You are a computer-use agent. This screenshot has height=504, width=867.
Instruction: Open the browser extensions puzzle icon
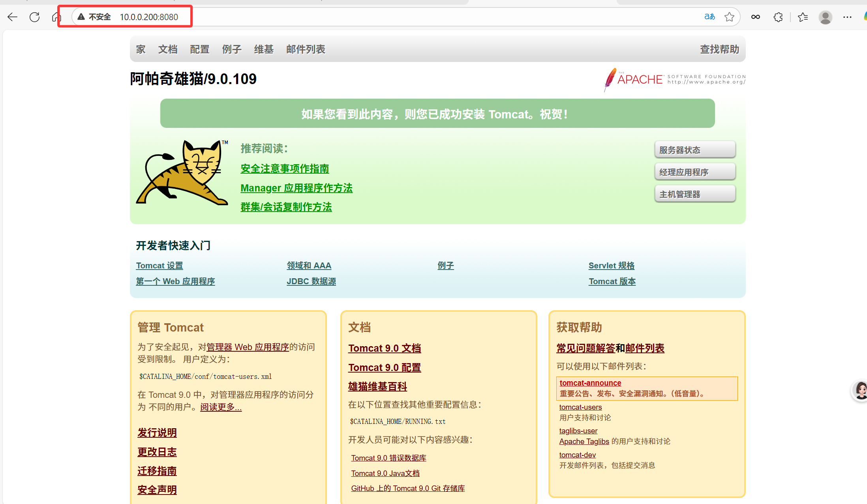coord(778,17)
